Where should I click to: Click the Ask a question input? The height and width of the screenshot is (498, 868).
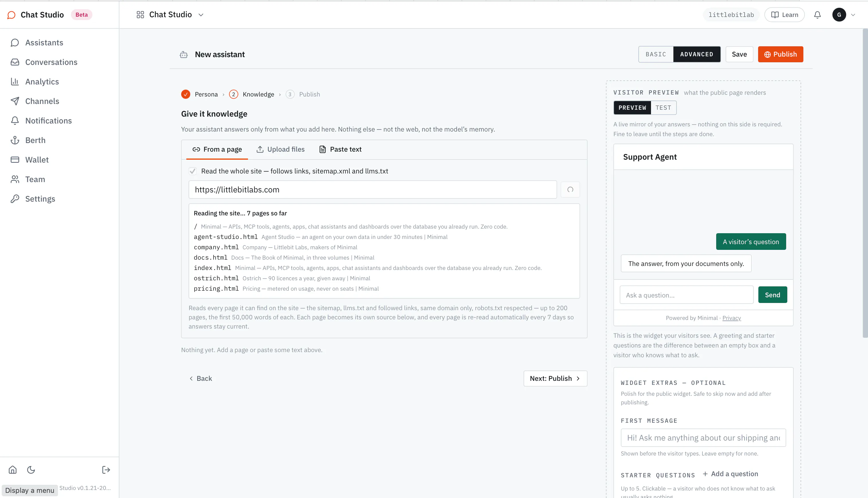click(687, 295)
